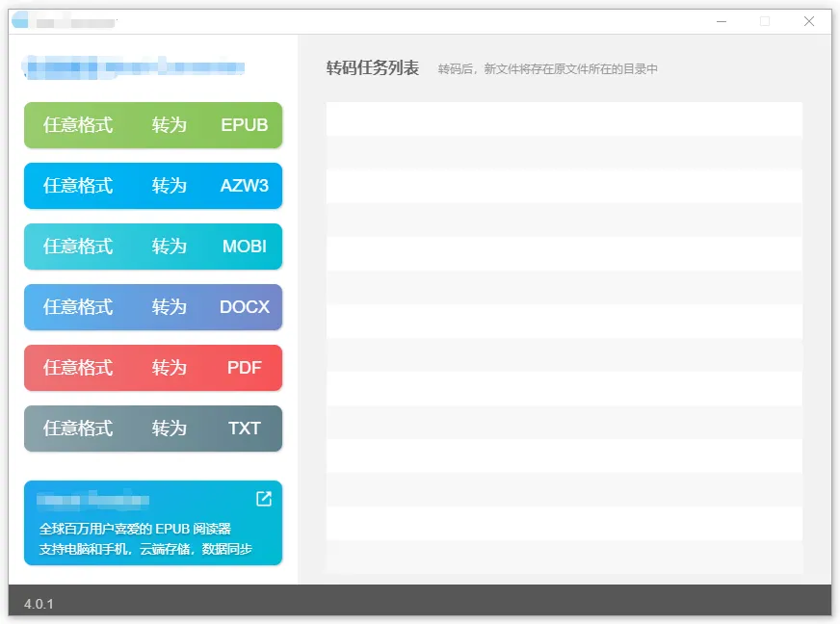Viewport: 840px width, 624px height.
Task: Start conversion to PDF format
Action: (x=153, y=368)
